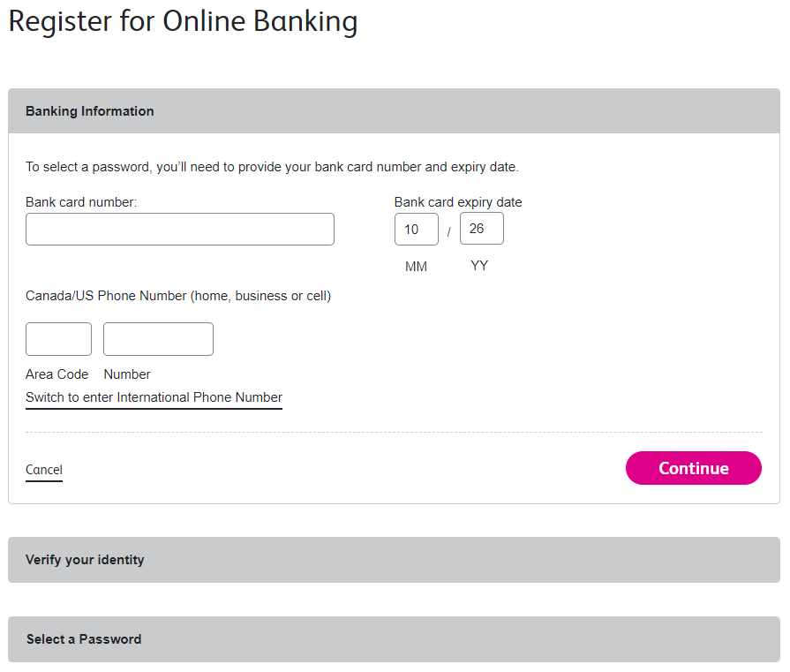The width and height of the screenshot is (790, 672).
Task: Click the MM label under expiry month
Action: click(416, 267)
